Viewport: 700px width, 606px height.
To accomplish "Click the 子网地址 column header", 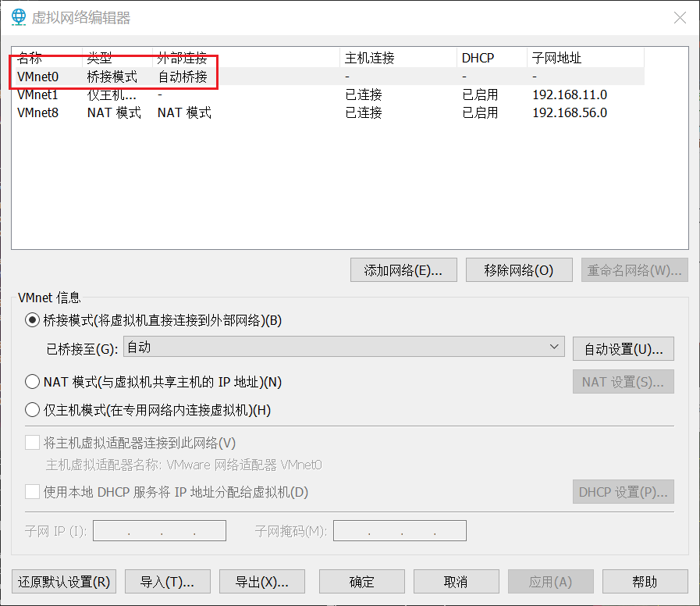I will point(585,58).
